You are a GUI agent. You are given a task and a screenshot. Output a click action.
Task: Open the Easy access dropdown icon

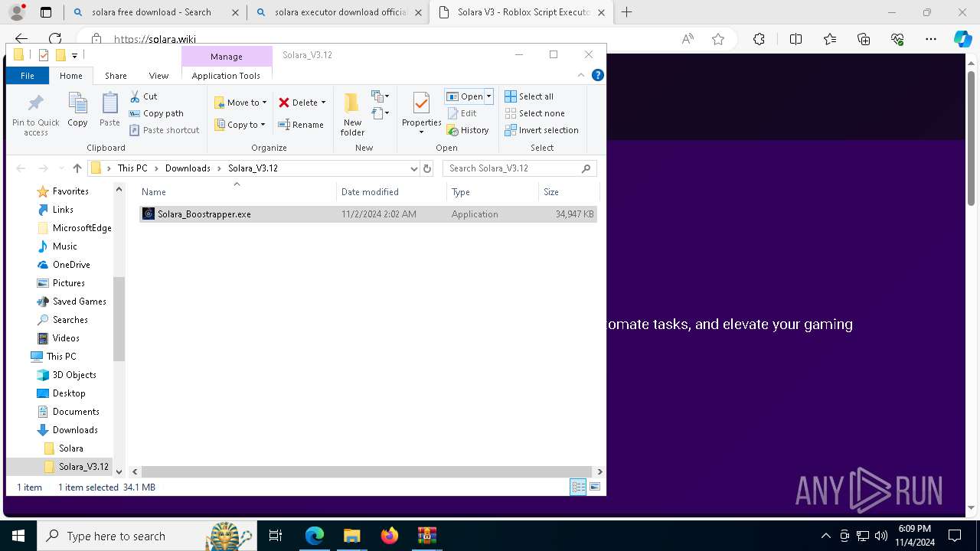click(381, 113)
